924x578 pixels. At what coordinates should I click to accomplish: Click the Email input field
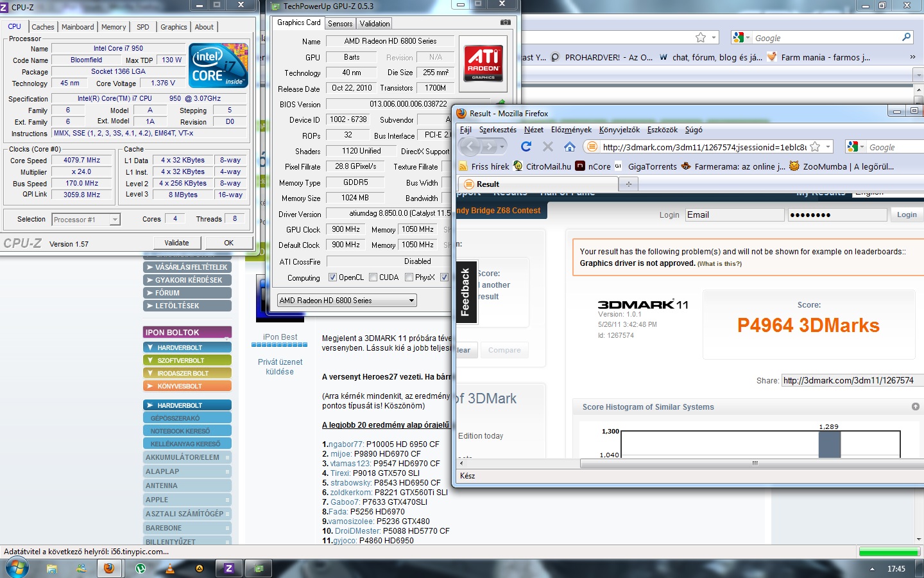[735, 215]
